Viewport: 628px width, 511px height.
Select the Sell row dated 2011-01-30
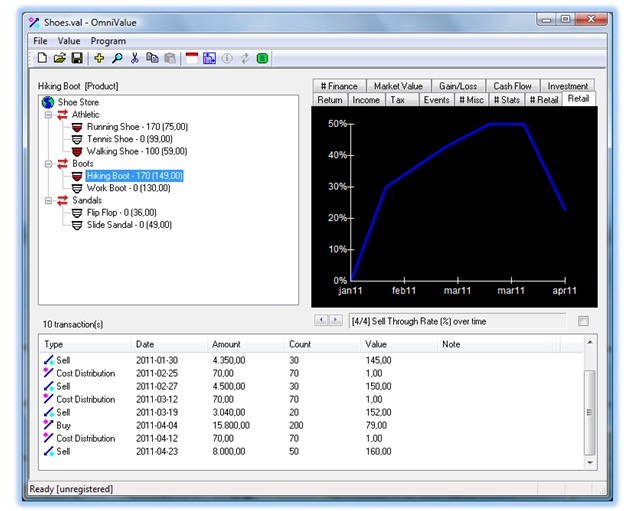click(311, 360)
